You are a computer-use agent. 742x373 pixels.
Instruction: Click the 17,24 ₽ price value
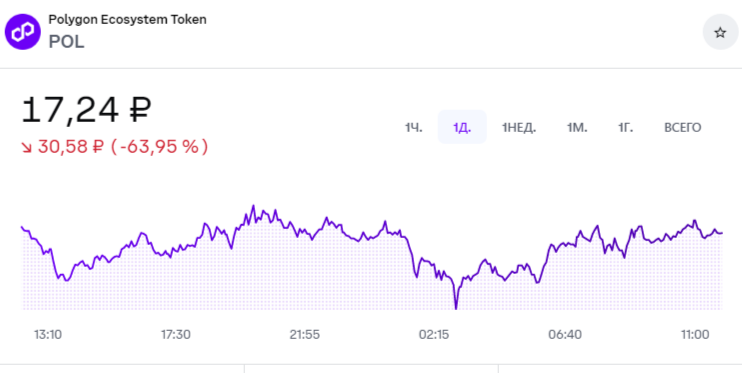tap(87, 109)
